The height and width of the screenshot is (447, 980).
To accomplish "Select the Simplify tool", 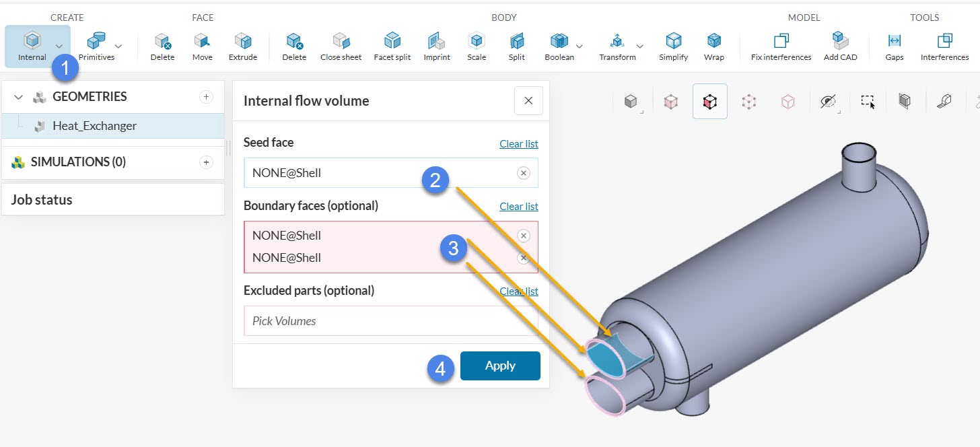I will pyautogui.click(x=673, y=46).
